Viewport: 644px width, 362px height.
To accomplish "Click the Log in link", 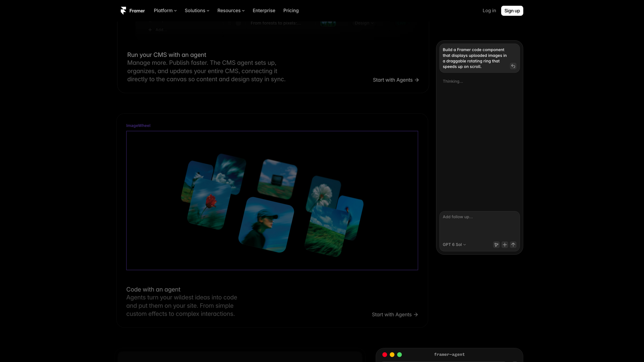I will [489, 11].
